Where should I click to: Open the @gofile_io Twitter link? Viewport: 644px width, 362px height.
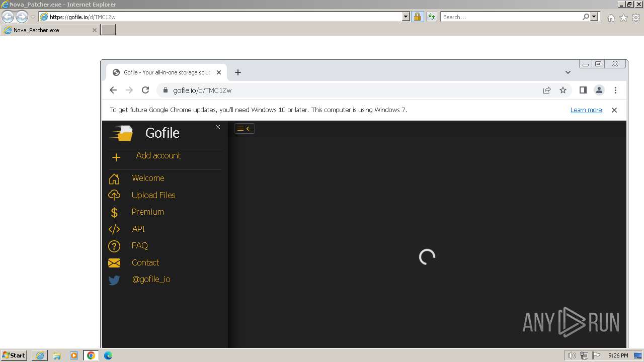coord(151,279)
